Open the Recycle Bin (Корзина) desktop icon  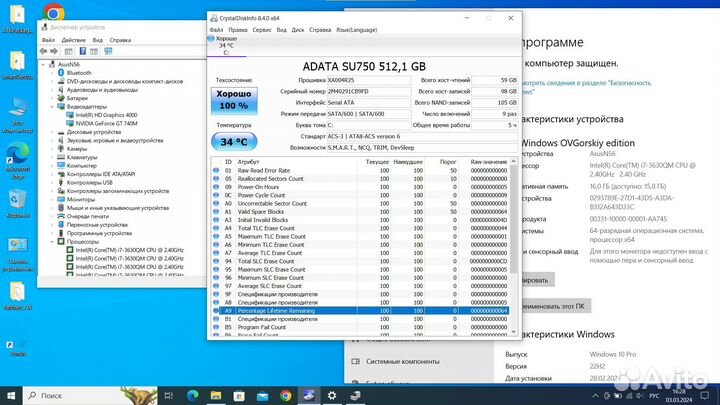17,204
